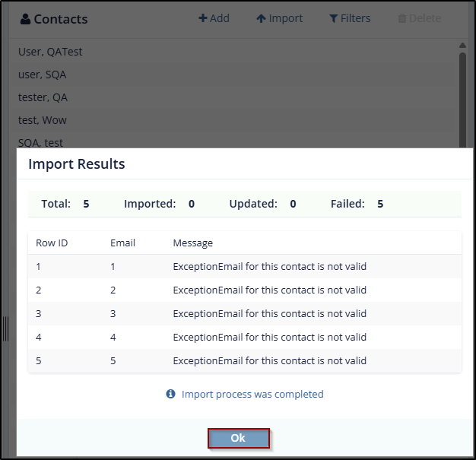Click the Message column header
This screenshot has height=460, width=476.
192,243
